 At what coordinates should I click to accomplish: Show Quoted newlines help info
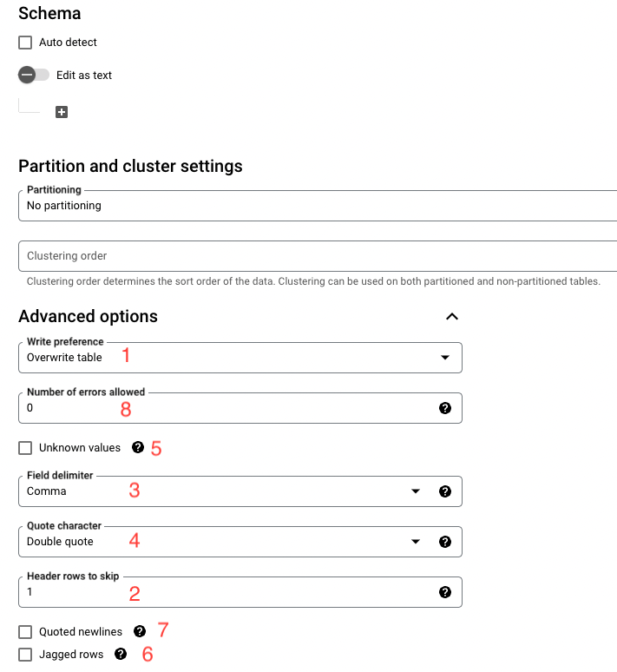[x=140, y=631]
